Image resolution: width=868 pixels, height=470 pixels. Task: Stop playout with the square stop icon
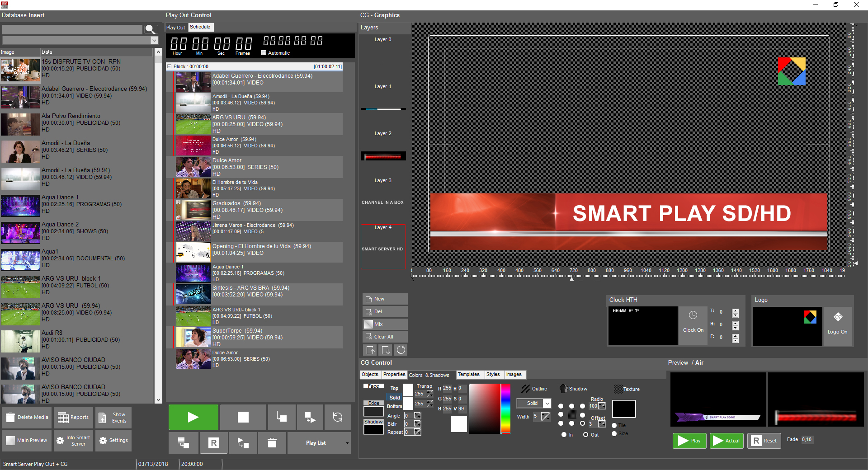243,417
